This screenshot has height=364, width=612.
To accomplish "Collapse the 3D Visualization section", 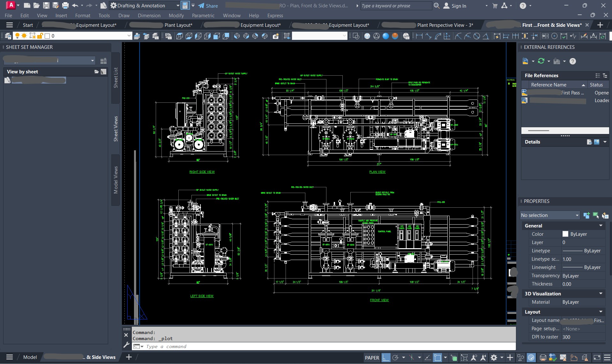I will [601, 293].
